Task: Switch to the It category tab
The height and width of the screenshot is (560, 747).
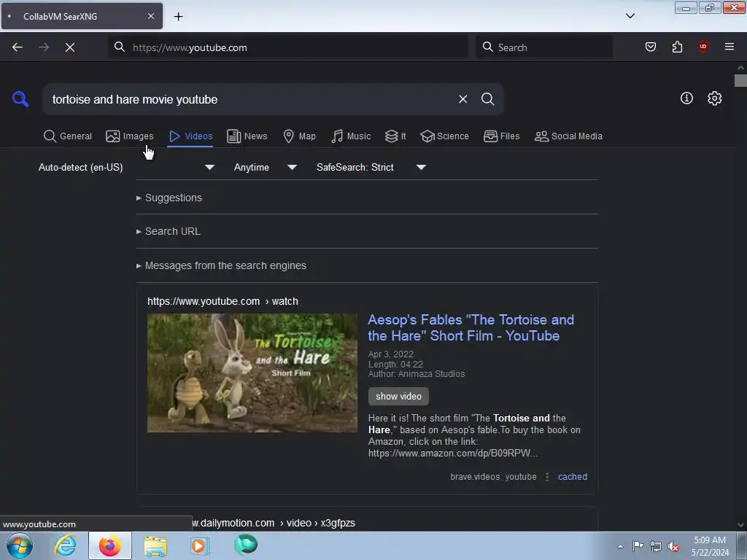Action: [x=395, y=136]
